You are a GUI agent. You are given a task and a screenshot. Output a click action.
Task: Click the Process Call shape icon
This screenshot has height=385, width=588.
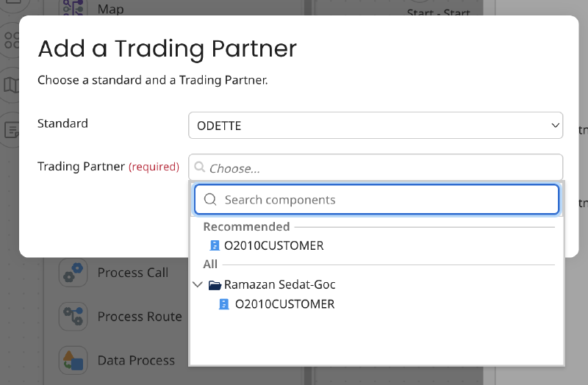pyautogui.click(x=73, y=273)
